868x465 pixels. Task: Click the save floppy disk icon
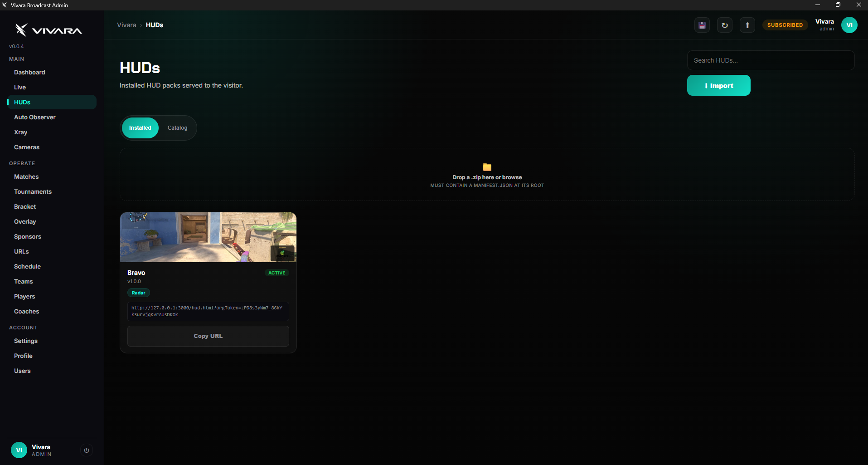(702, 25)
